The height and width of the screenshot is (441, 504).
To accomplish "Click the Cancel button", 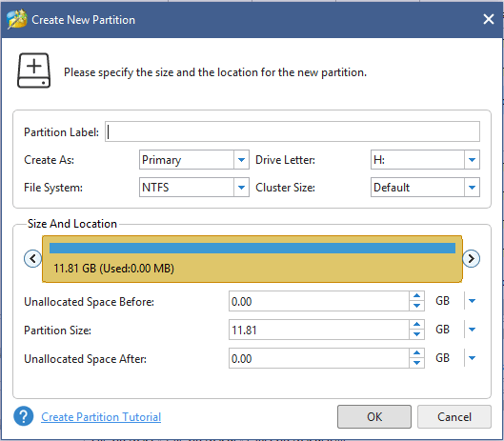I will (454, 416).
